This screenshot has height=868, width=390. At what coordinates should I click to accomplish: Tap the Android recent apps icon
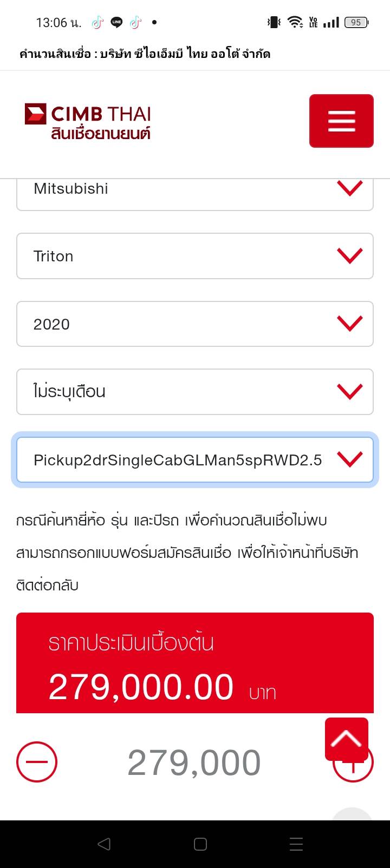(x=296, y=844)
